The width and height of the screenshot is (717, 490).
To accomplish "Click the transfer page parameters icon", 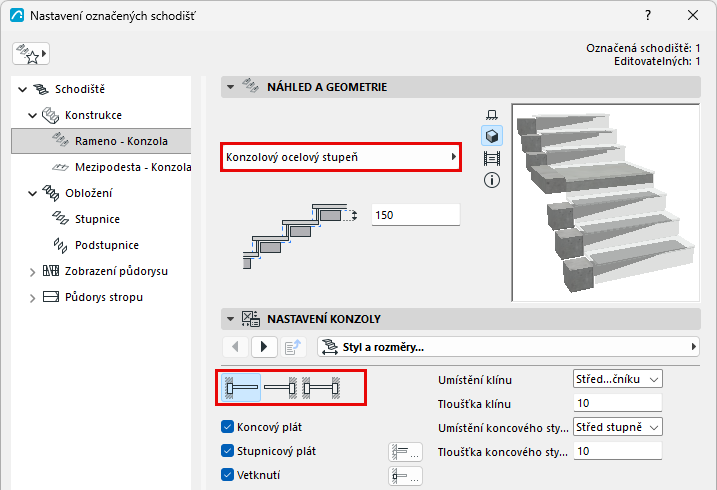I will click(293, 347).
